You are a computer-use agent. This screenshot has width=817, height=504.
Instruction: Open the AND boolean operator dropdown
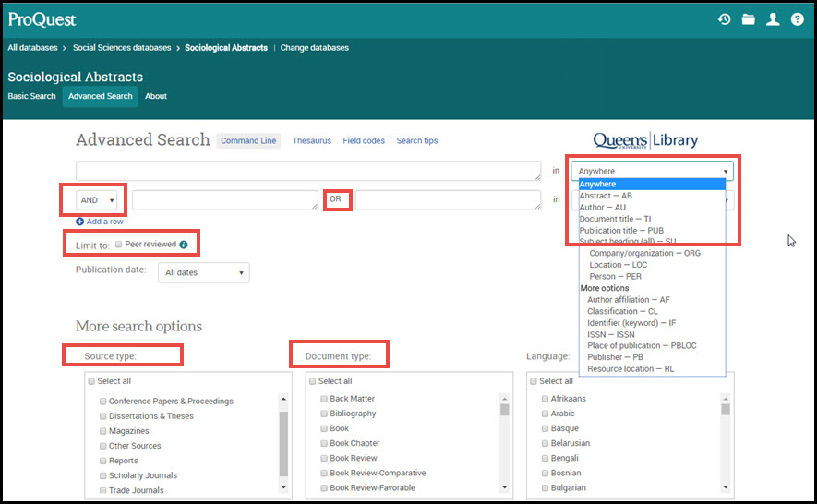(x=97, y=200)
